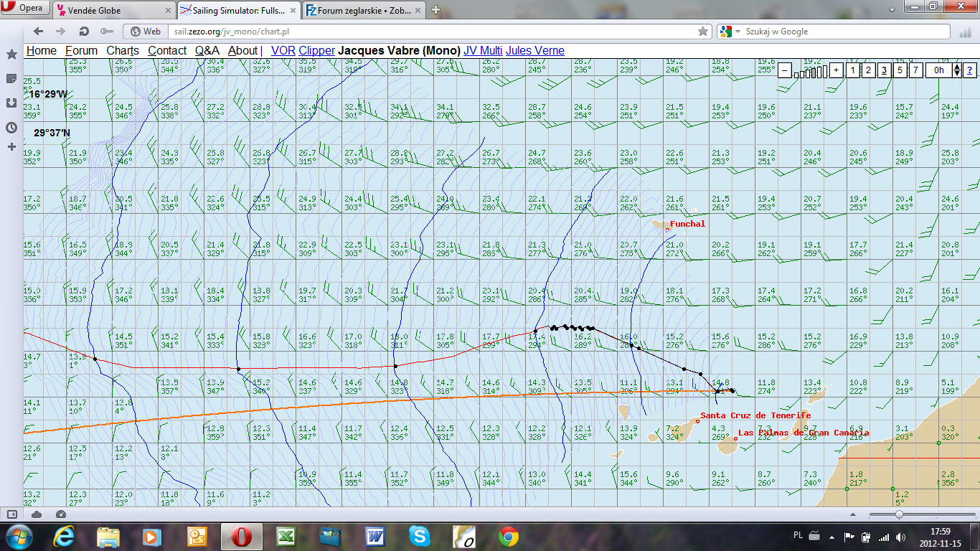980x551 pixels.
Task: Open the Charts link
Action: pos(123,51)
